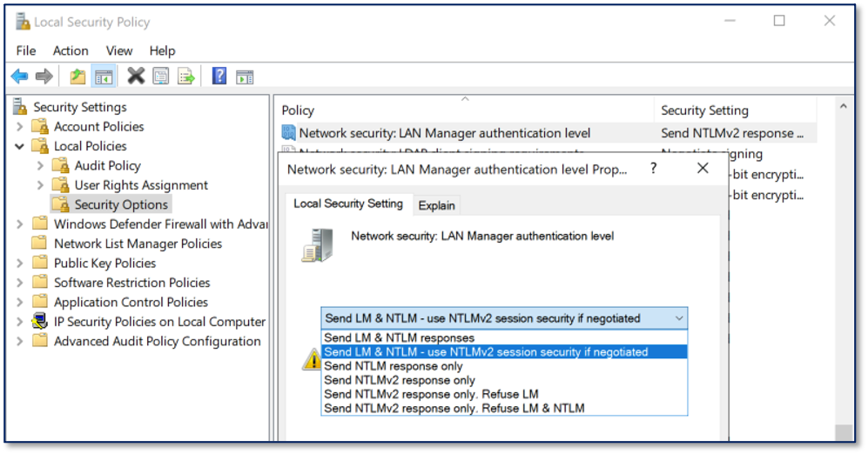Viewport: 868px width, 454px height.
Task: Switch to the Explain tab
Action: (x=436, y=205)
